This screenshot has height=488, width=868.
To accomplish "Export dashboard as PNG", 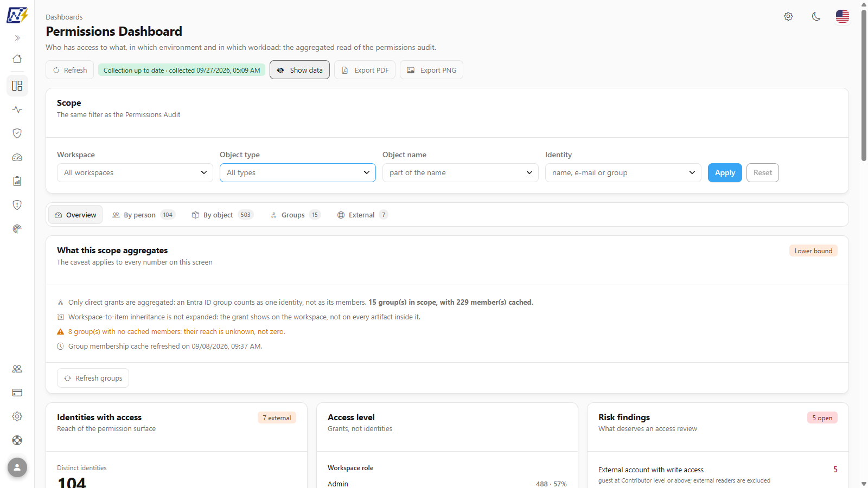I will 431,70.
